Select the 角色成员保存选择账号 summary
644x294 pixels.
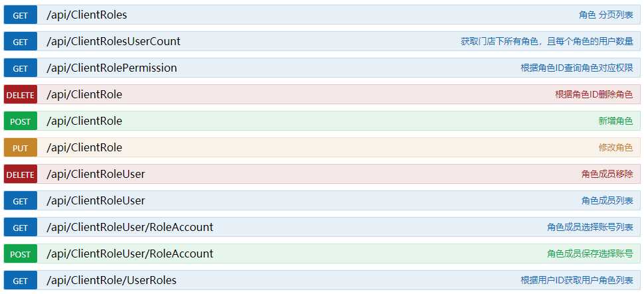point(590,254)
